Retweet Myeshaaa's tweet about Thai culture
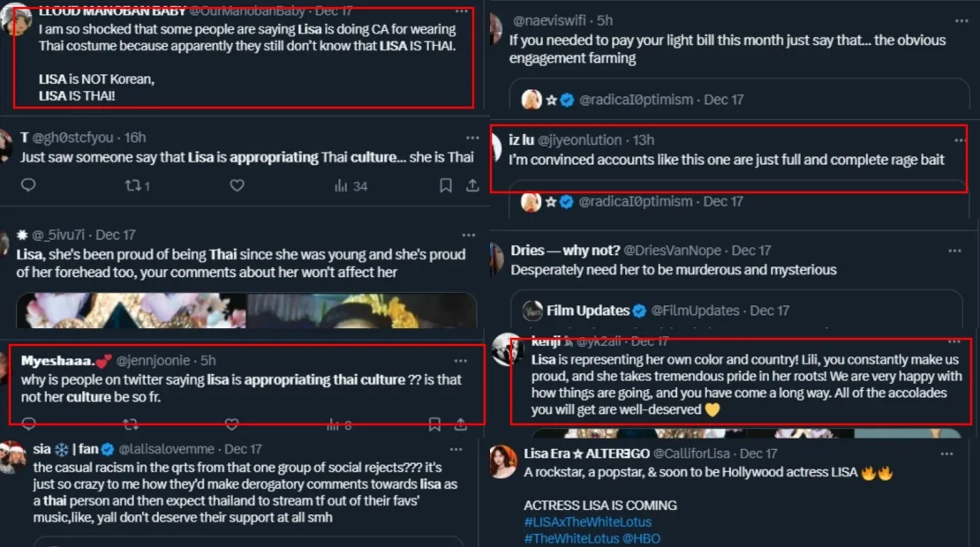The height and width of the screenshot is (547, 980). coord(132,425)
